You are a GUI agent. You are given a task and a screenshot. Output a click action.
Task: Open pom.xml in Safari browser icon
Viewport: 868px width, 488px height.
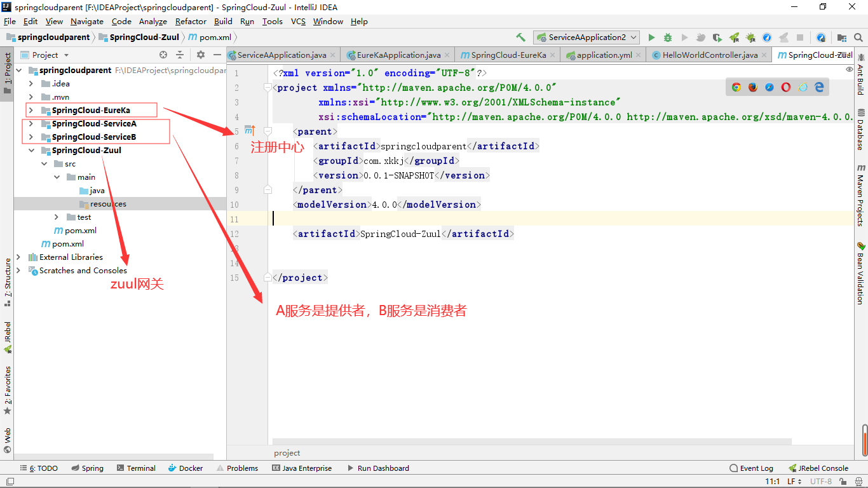click(x=770, y=87)
